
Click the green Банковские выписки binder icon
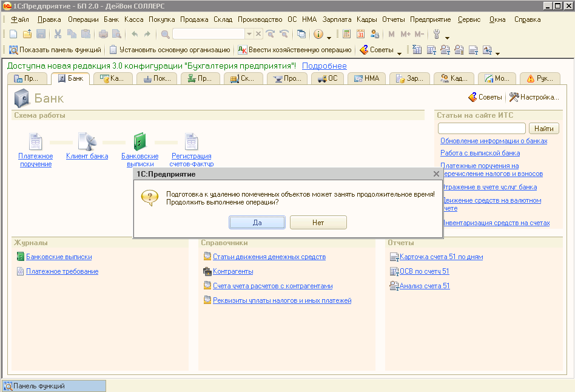coord(140,141)
